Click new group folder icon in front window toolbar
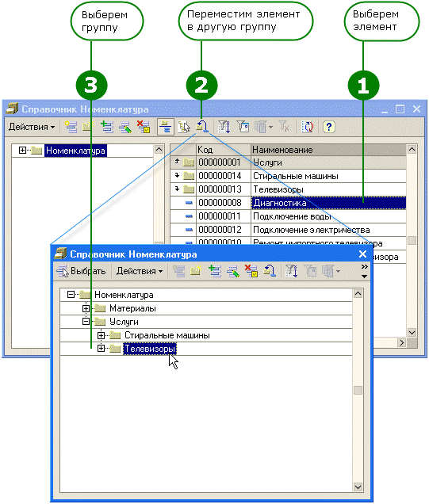429x504 pixels. click(x=196, y=271)
